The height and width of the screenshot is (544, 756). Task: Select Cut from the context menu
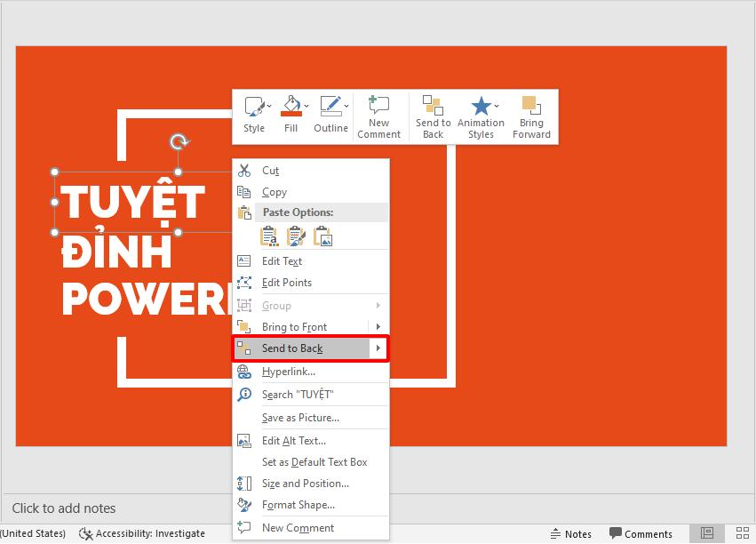pyautogui.click(x=271, y=171)
